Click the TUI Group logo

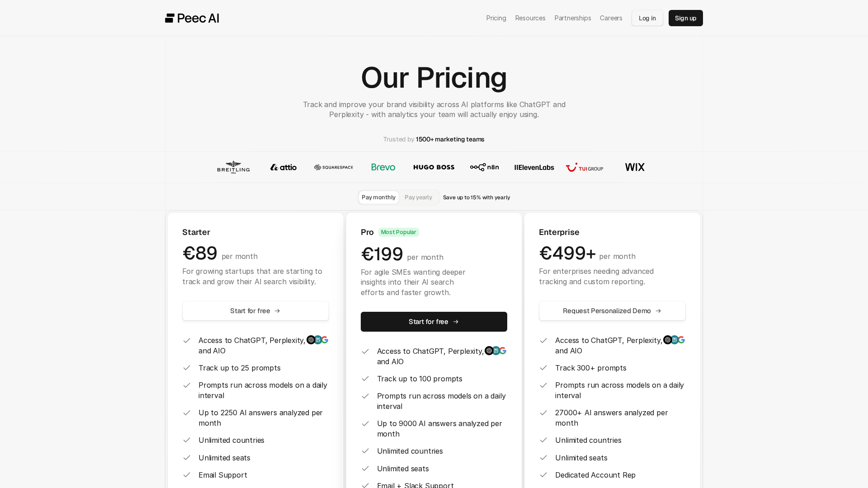[585, 168]
